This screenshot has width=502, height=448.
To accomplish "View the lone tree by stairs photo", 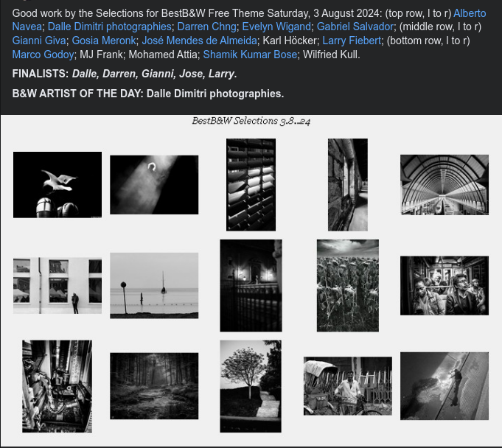I will click(251, 386).
